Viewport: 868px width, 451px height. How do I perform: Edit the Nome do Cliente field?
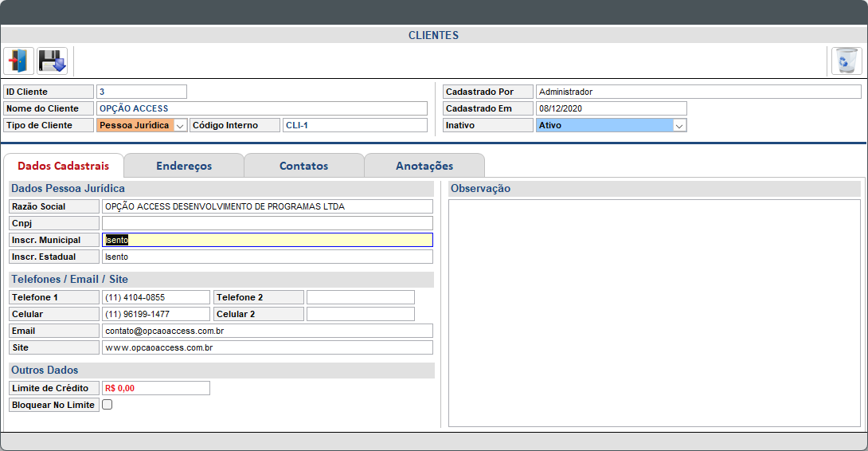(x=262, y=108)
